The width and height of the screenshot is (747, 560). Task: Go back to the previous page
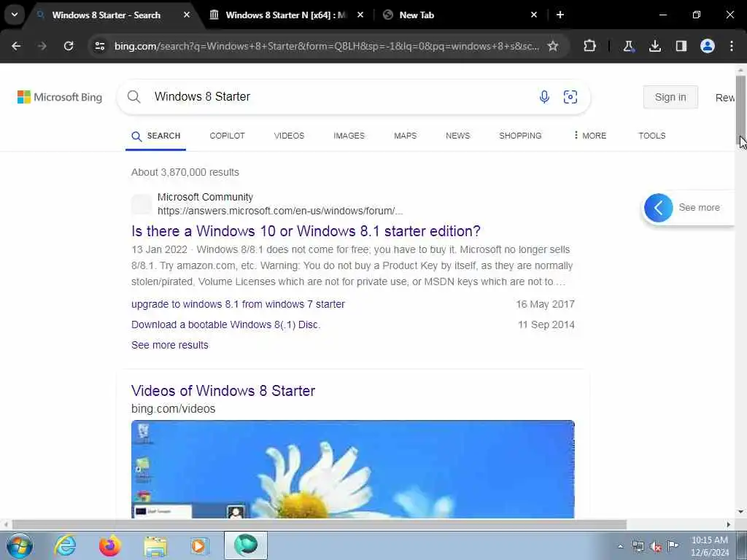16,46
